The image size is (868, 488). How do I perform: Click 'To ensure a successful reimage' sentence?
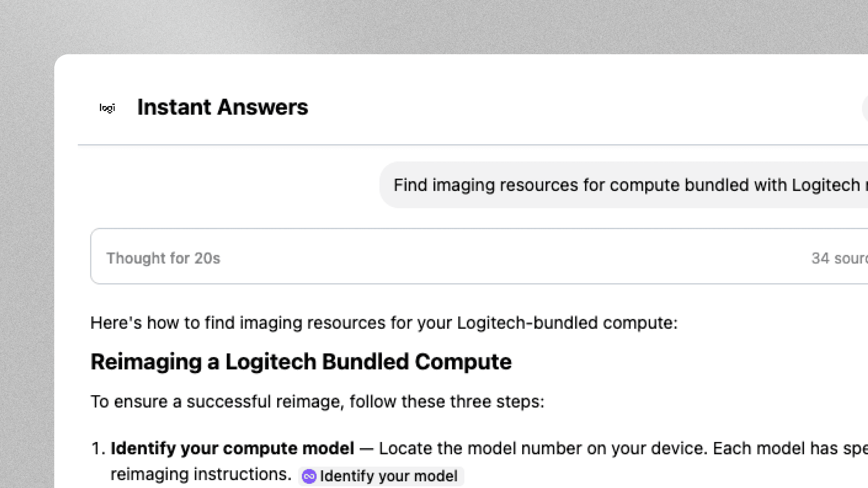coord(317,402)
